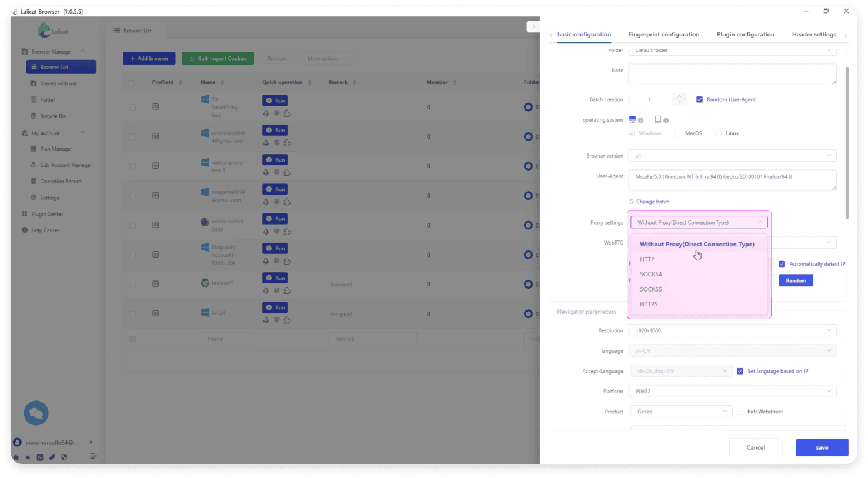Image resolution: width=868 pixels, height=478 pixels.
Task: Click the Lalicat logo in sidebar
Action: pyautogui.click(x=52, y=30)
